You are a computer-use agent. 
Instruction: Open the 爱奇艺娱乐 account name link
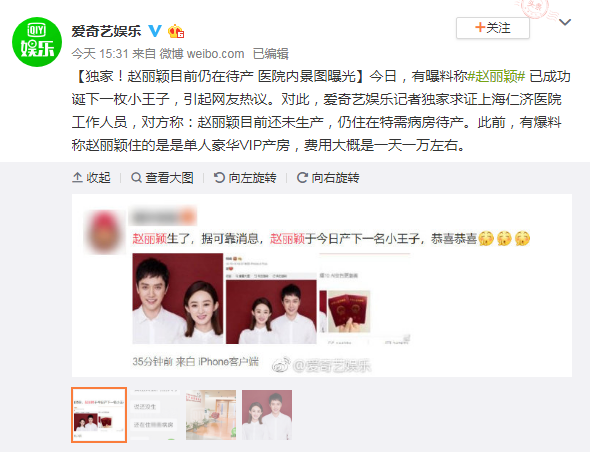coord(106,31)
